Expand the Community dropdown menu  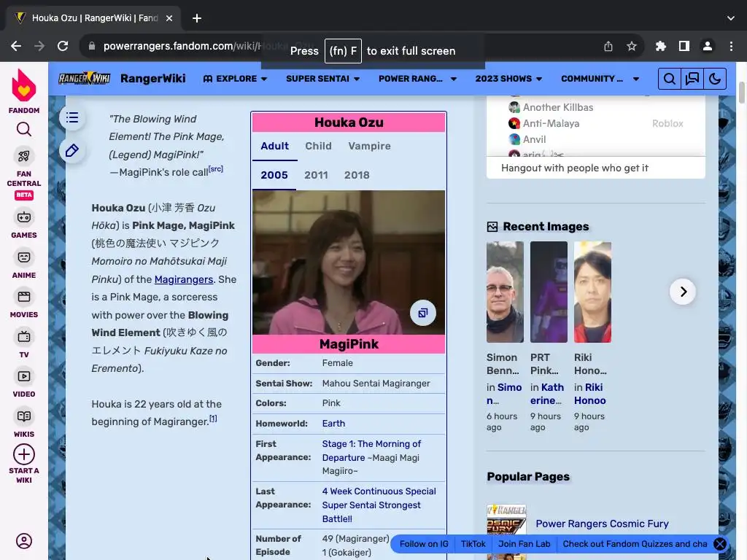click(x=600, y=79)
